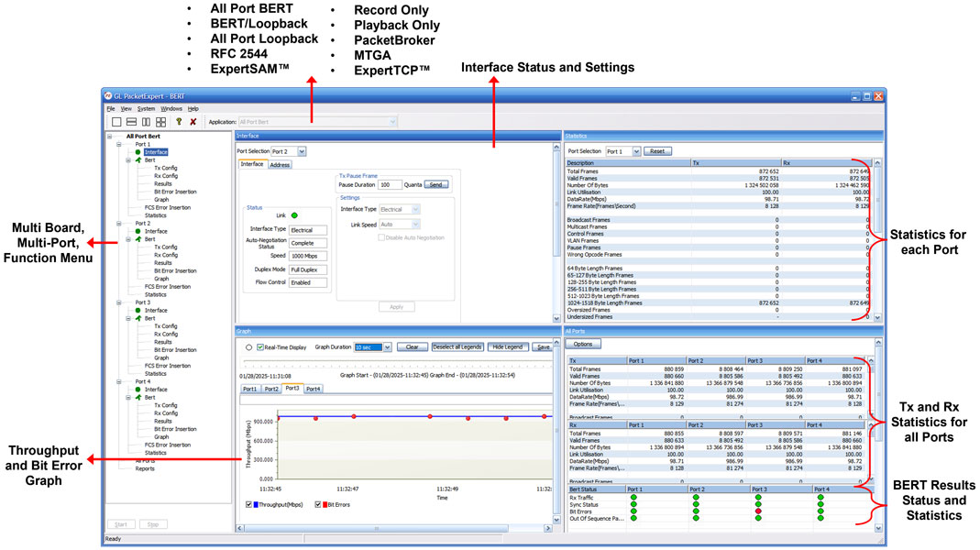Click the Sync Status indicator for Port 3

click(758, 504)
